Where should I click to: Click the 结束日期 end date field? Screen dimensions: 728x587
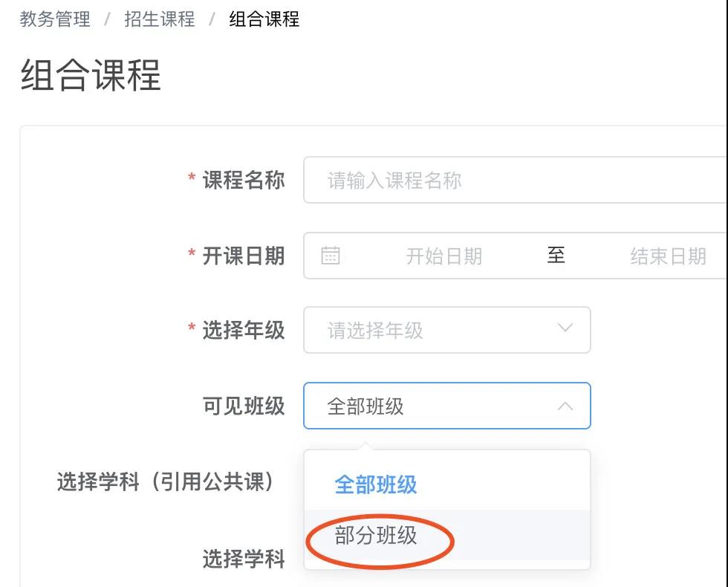click(668, 256)
